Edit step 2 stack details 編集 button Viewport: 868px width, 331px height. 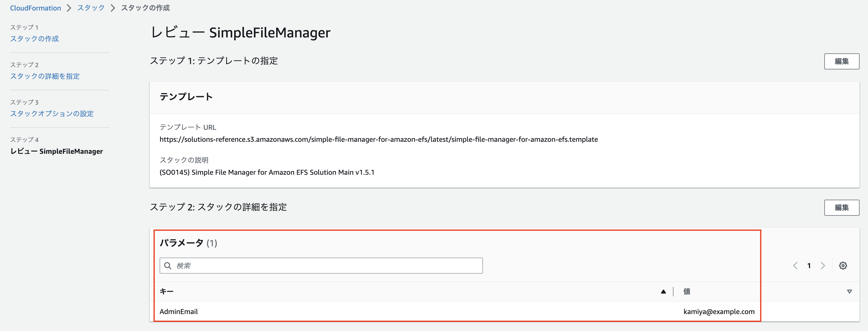(841, 208)
